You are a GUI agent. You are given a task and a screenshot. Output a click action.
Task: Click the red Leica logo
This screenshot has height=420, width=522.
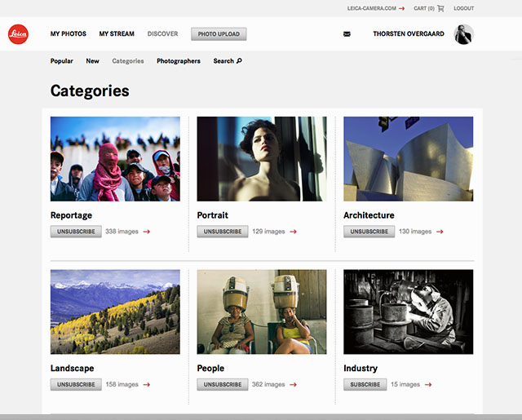tap(18, 34)
